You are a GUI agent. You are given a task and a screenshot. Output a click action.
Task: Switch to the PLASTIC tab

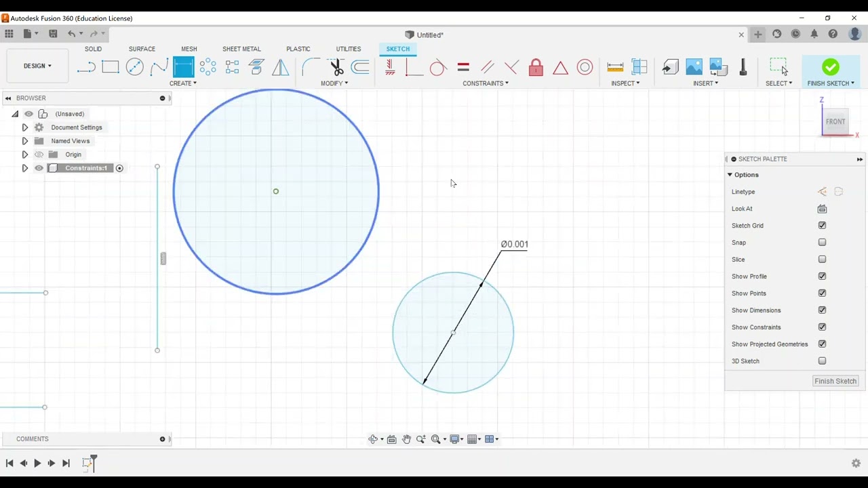pyautogui.click(x=298, y=49)
